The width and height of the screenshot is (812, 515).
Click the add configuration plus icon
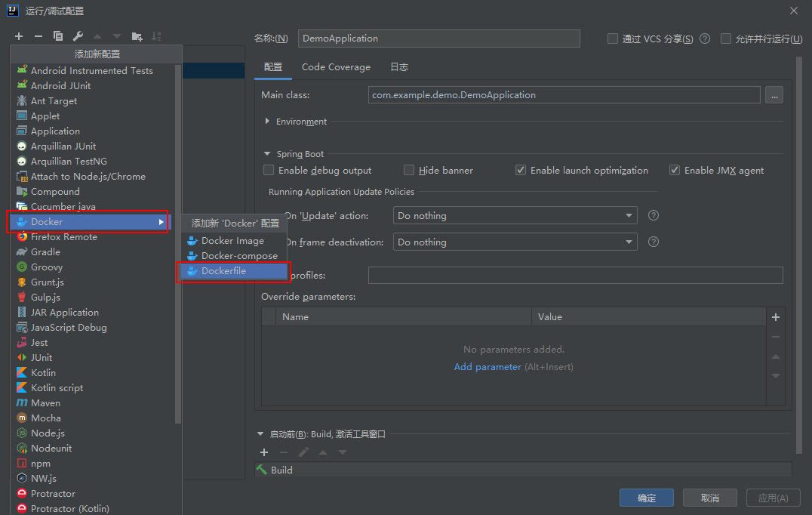click(x=19, y=36)
